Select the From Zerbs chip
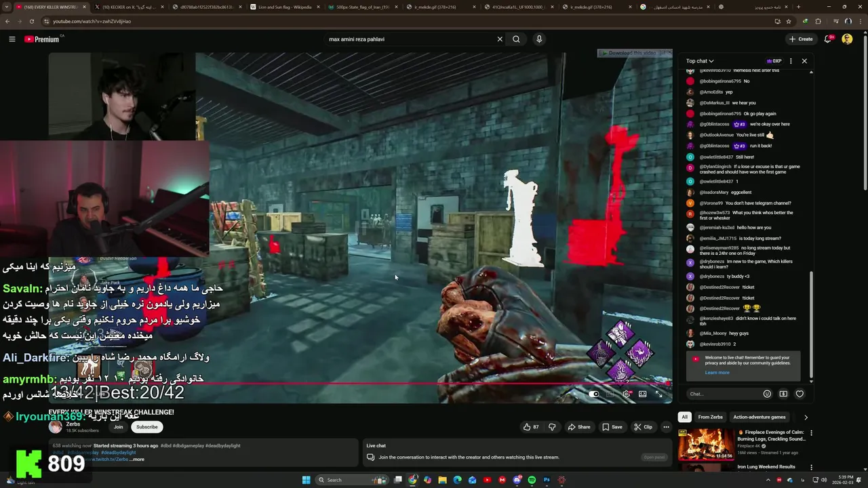This screenshot has width=868, height=488. coord(711,418)
